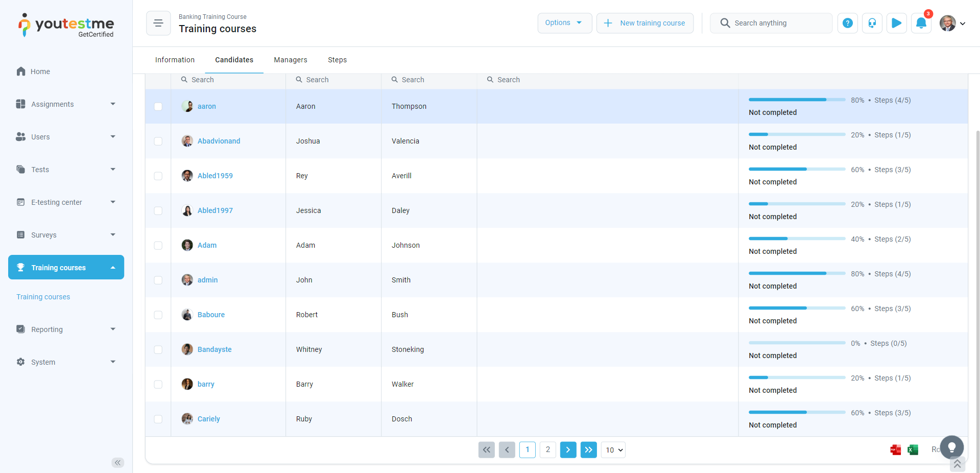Switch to the Managers tab
The height and width of the screenshot is (473, 980).
coord(290,60)
